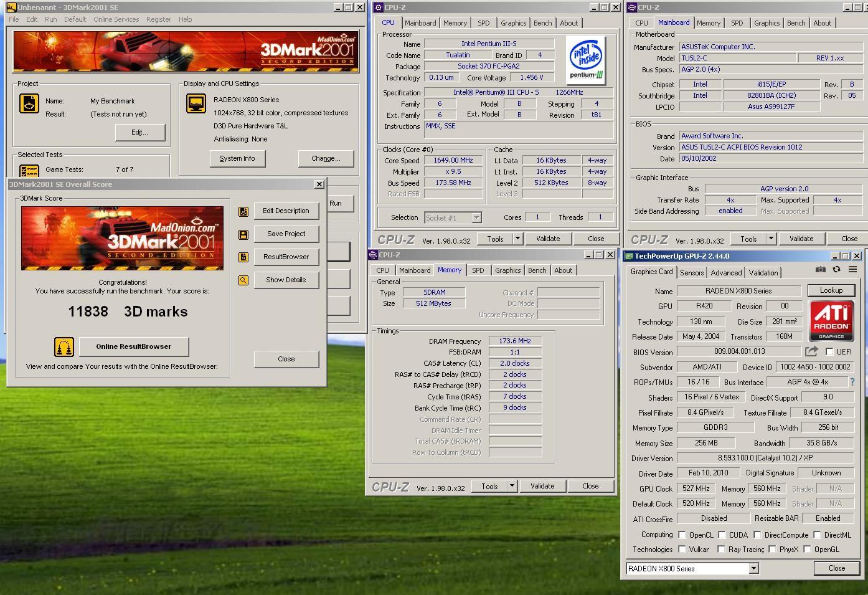Click the mainboard Model TUSL2-C value
The image size is (868, 595).
[738, 58]
